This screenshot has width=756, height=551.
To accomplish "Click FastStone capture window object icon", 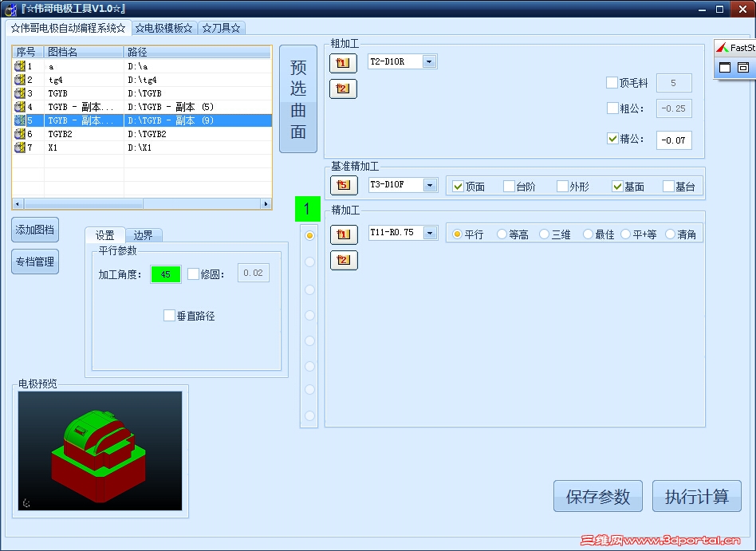I will pos(743,68).
